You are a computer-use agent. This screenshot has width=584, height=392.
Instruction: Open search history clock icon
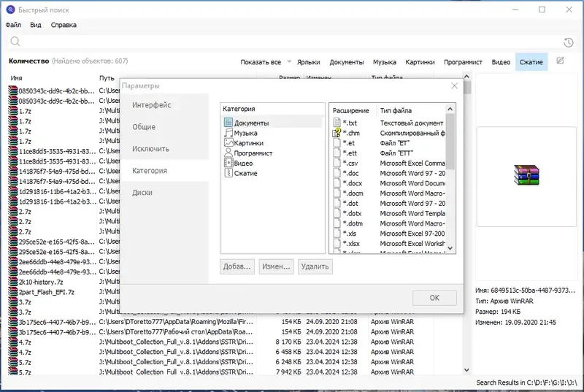(x=569, y=42)
